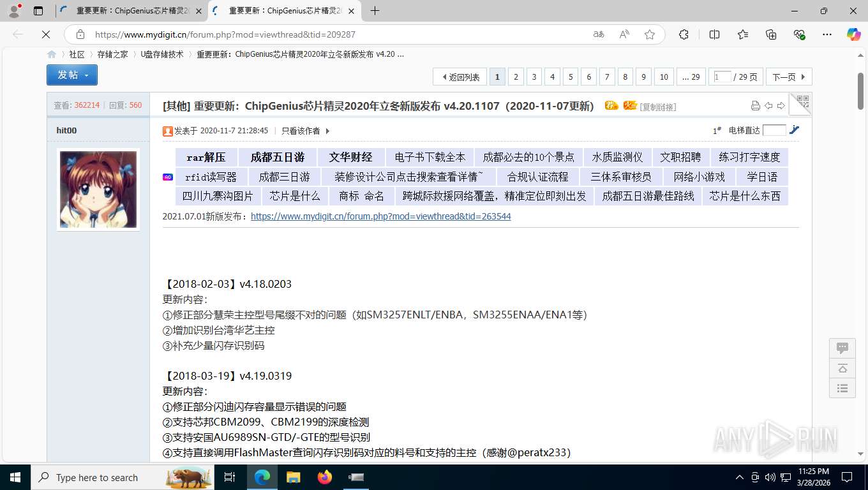The width and height of the screenshot is (868, 490).
Task: Open the 存储之家 breadcrumb link
Action: pos(112,54)
